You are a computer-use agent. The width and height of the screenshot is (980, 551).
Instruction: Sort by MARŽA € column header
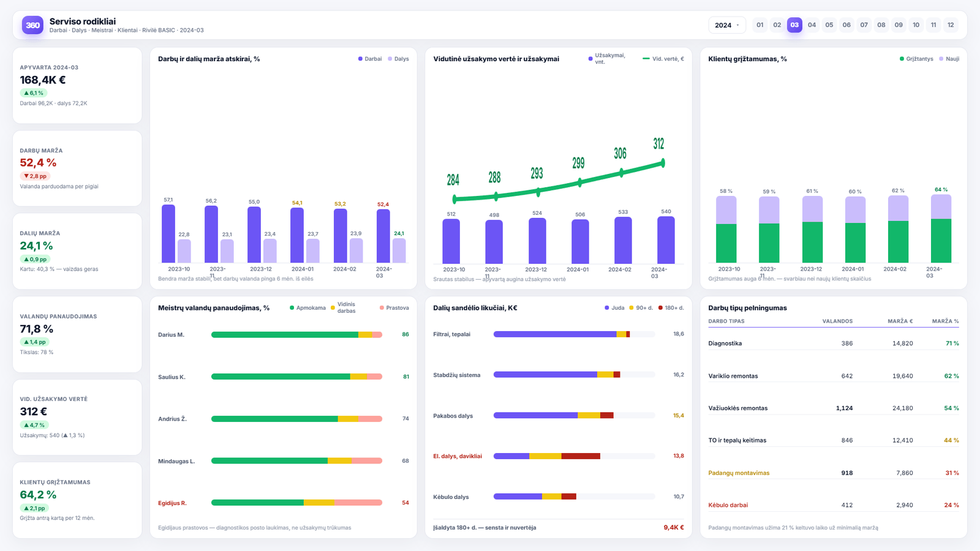click(900, 321)
